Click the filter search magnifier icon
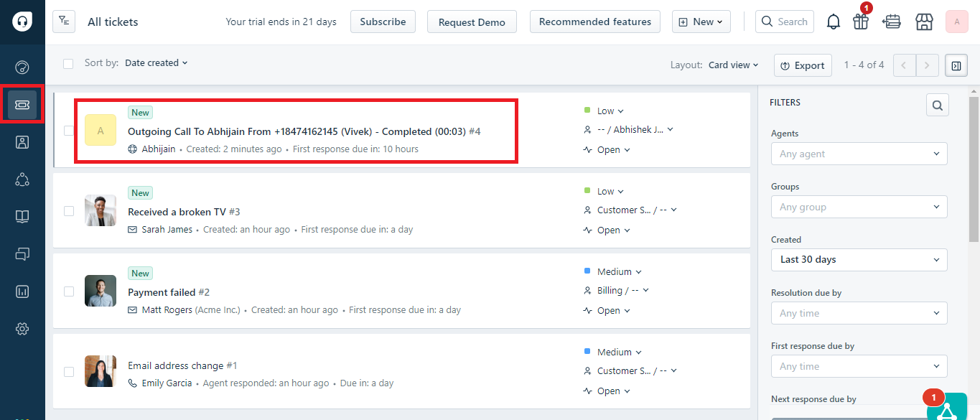 938,105
